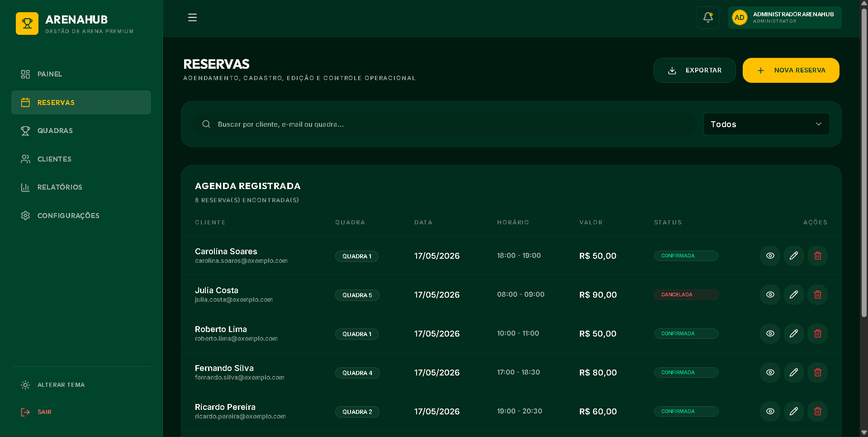
Task: Click carolina.soares@exemplo.com email
Action: pos(241,261)
